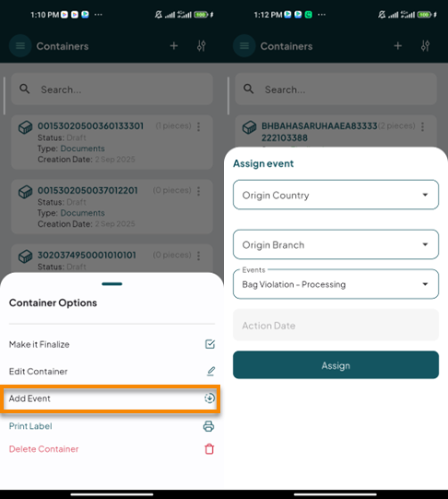Click the Assign button

(336, 365)
